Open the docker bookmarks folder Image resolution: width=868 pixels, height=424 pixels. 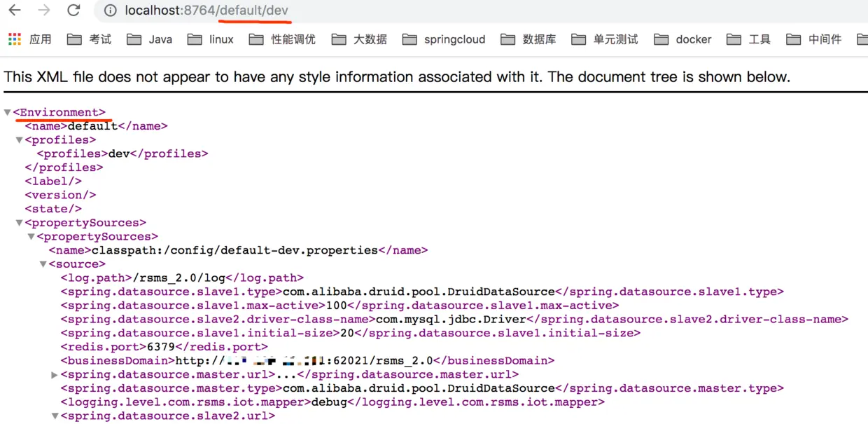[682, 39]
